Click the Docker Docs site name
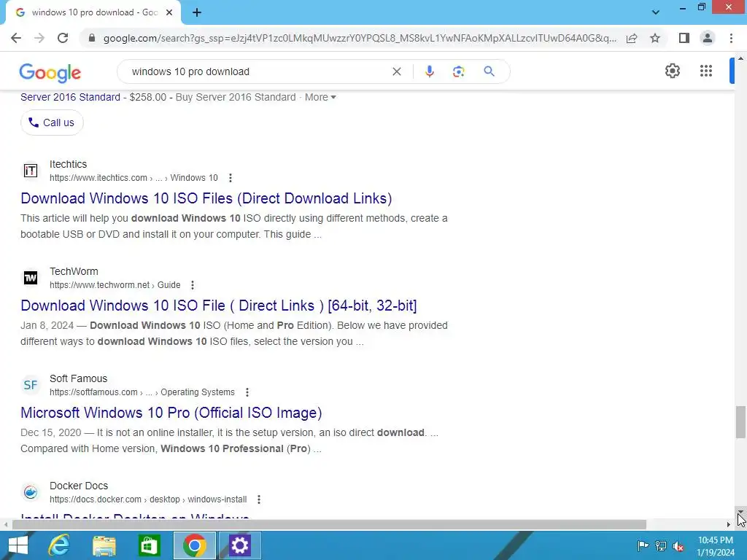Viewport: 747px width, 560px height. tap(79, 486)
